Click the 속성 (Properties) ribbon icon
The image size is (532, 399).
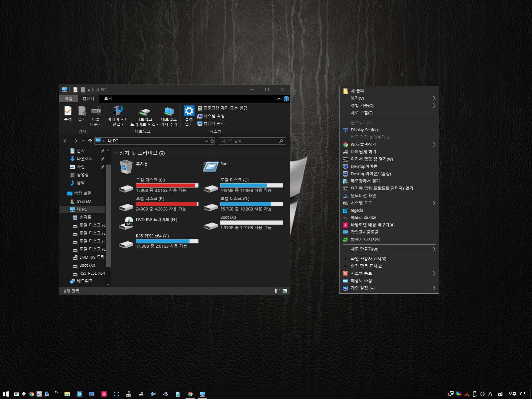[68, 114]
